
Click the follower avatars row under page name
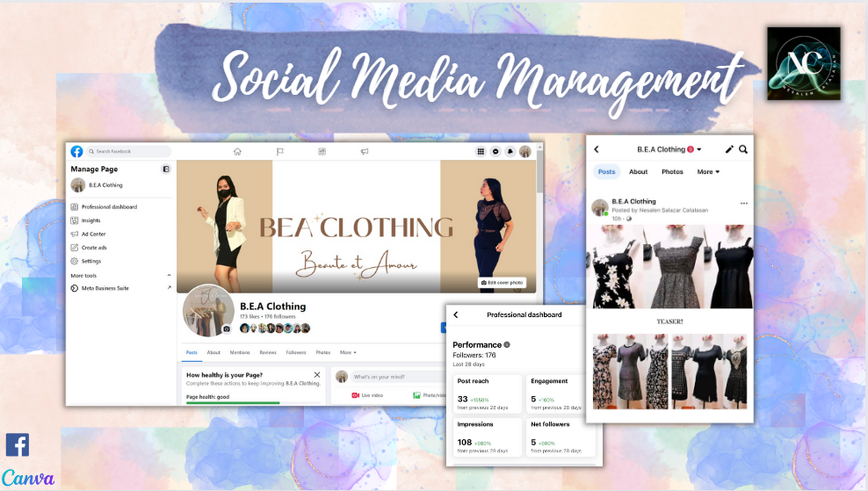point(275,329)
